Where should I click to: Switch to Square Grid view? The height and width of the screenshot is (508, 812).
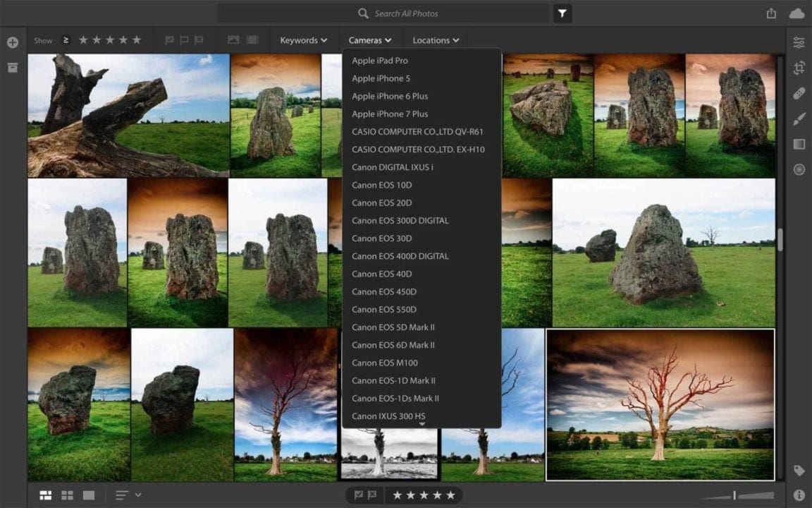[x=68, y=495]
